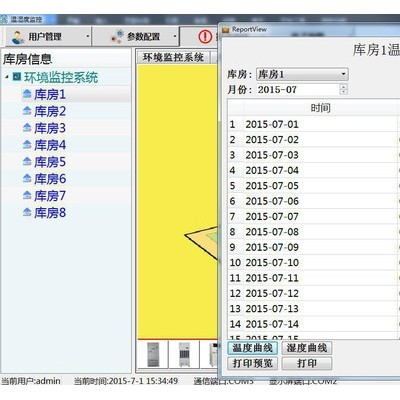Click the red exclamation alarm icon

[x=205, y=36]
